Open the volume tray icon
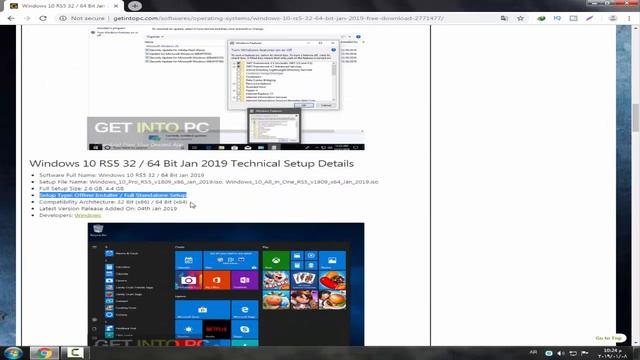This screenshot has height=360, width=640. click(x=561, y=353)
